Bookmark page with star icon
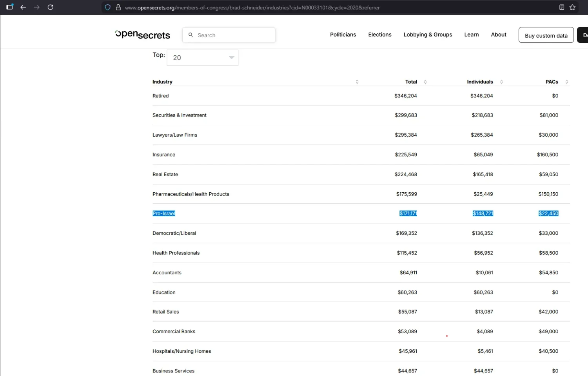This screenshot has width=588, height=376. [572, 7]
